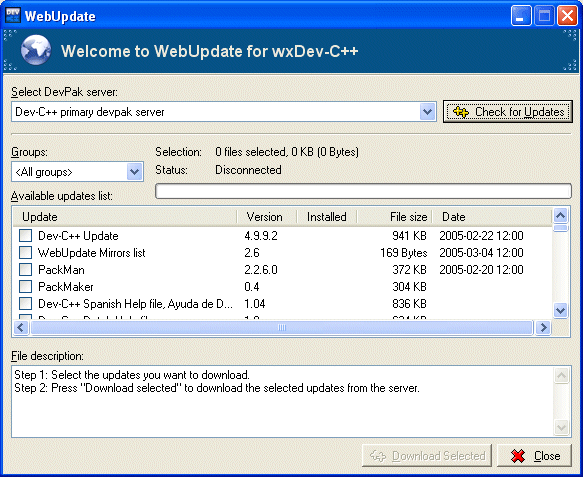
Task: Sort by the Version column header
Action: pos(267,217)
